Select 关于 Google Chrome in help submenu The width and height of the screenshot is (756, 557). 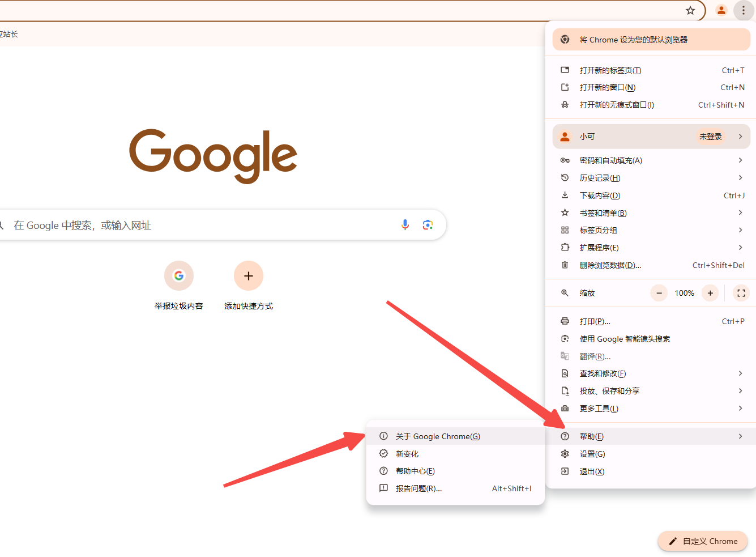455,436
